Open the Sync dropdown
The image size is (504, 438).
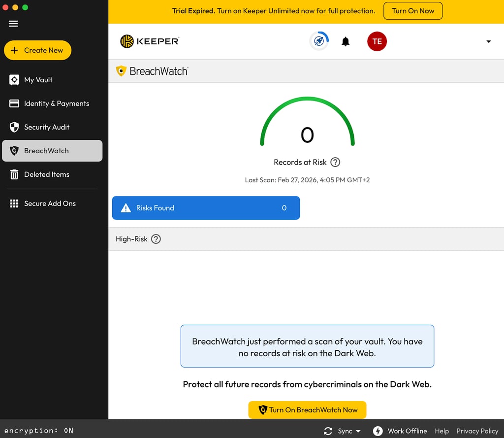[x=349, y=431]
